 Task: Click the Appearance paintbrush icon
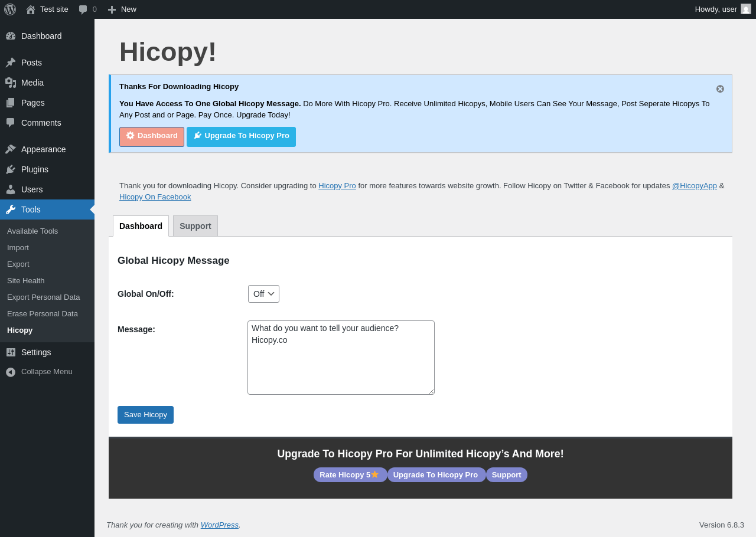pos(11,149)
